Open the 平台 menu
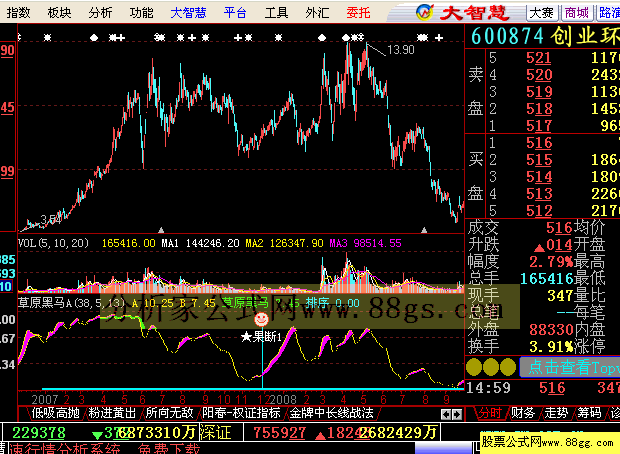 [x=235, y=13]
